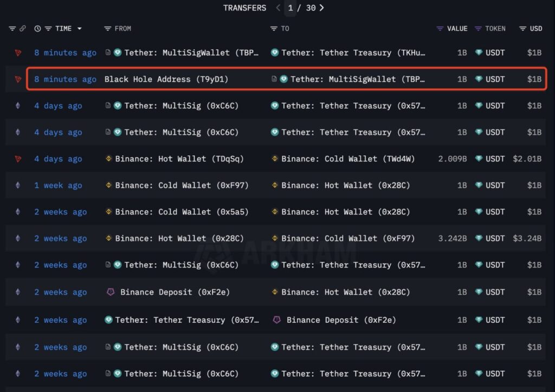Click the Tron chain icon on the highlighted row
Viewport: 555px width, 392px height.
point(18,79)
